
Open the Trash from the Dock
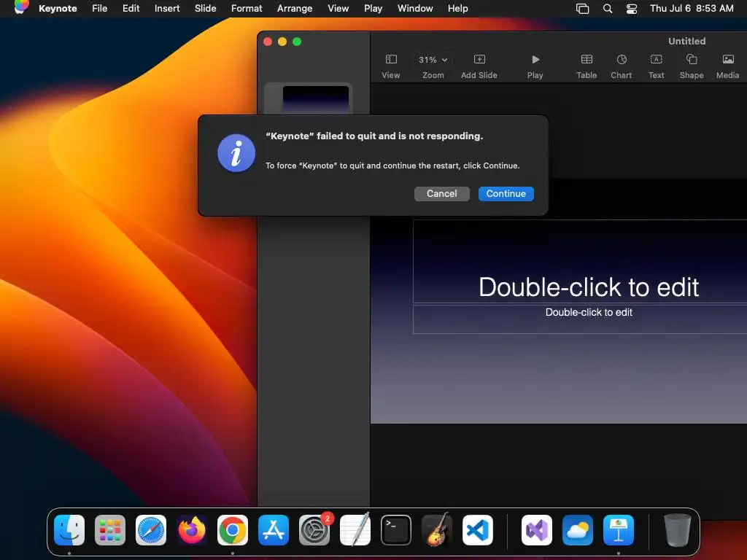coord(677,530)
